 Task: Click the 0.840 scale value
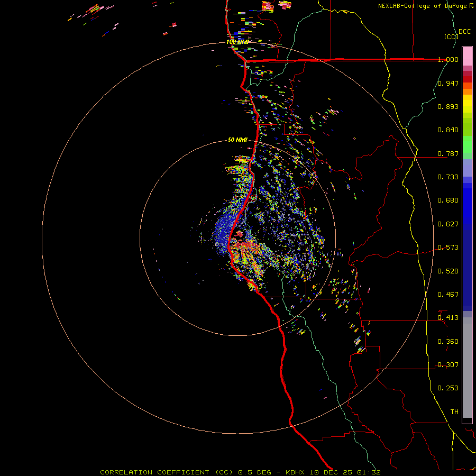point(448,130)
